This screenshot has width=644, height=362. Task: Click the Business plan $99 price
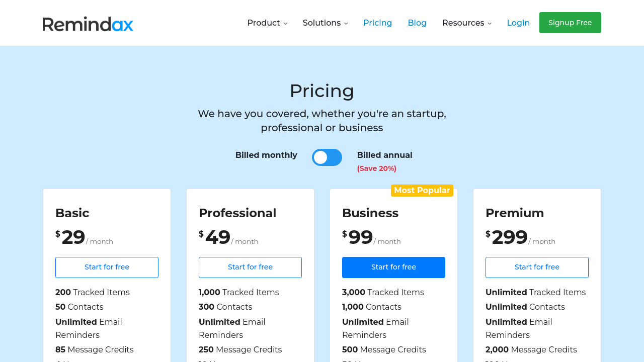[x=360, y=237]
